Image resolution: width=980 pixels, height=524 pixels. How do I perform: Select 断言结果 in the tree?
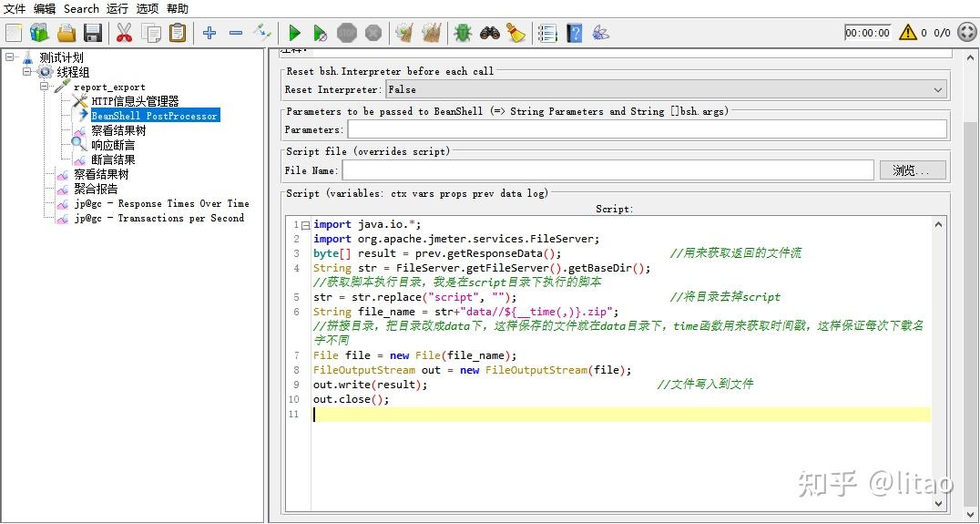(x=113, y=159)
